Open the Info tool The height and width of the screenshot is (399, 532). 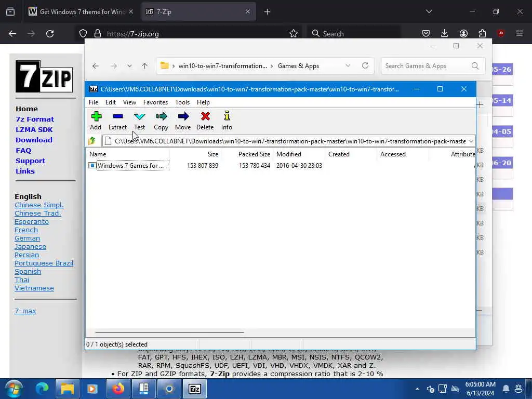(227, 121)
